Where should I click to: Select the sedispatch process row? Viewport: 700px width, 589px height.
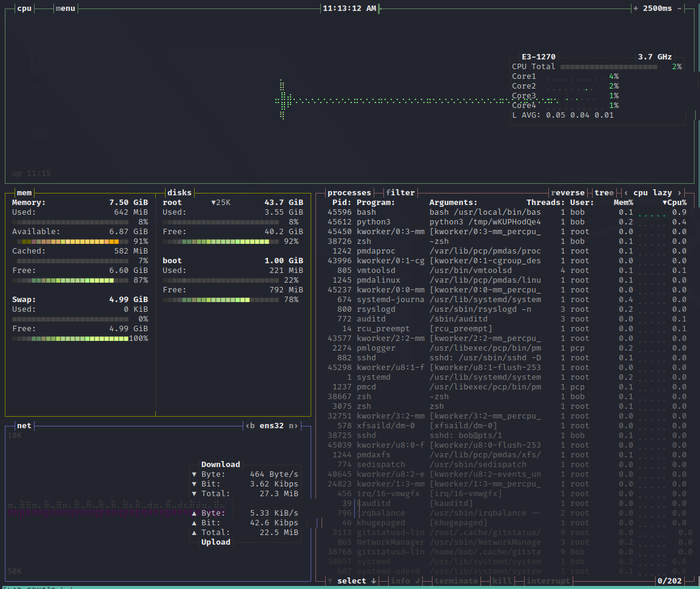tap(506, 465)
